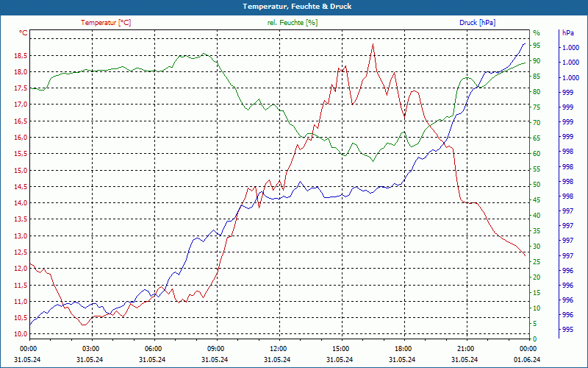The width and height of the screenshot is (588, 368).
Task: Click the '12:00' time axis label
Action: click(x=279, y=348)
